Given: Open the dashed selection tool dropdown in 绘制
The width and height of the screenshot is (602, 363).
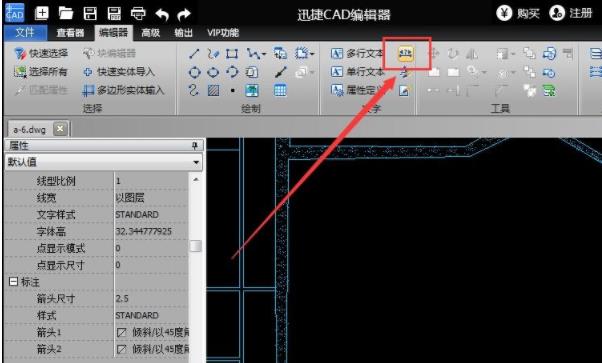Looking at the screenshot, I should coord(312,54).
